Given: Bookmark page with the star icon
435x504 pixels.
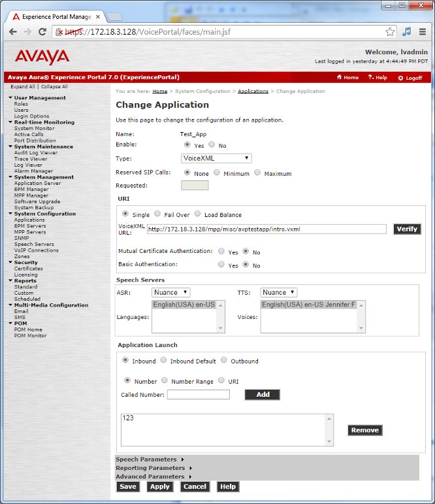Looking at the screenshot, I should [390, 32].
